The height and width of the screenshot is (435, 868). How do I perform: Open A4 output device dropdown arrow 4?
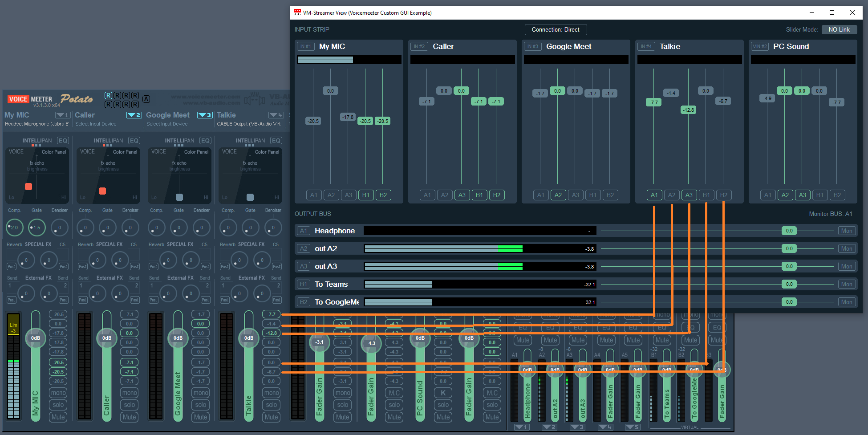pos(605,427)
